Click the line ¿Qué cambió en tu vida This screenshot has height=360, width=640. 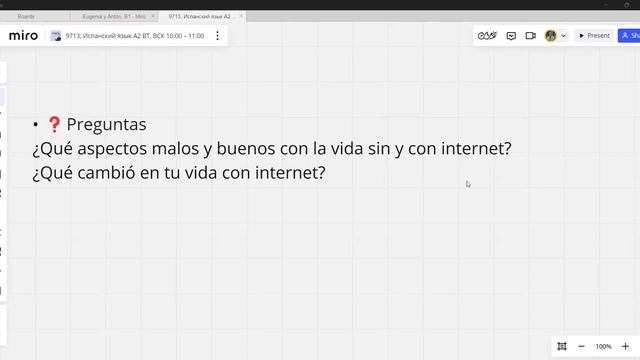tap(179, 173)
